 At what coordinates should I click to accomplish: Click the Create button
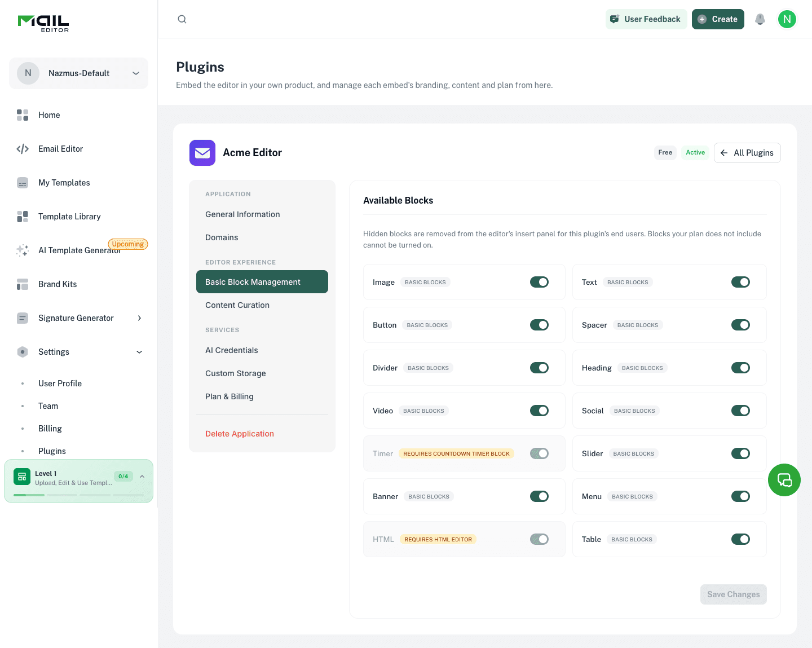pos(718,19)
